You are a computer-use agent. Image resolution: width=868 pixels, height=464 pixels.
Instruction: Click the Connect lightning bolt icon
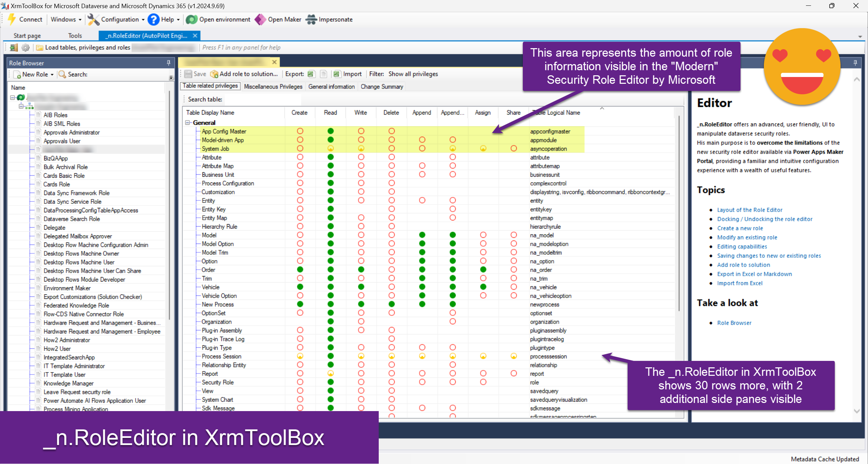(x=12, y=19)
